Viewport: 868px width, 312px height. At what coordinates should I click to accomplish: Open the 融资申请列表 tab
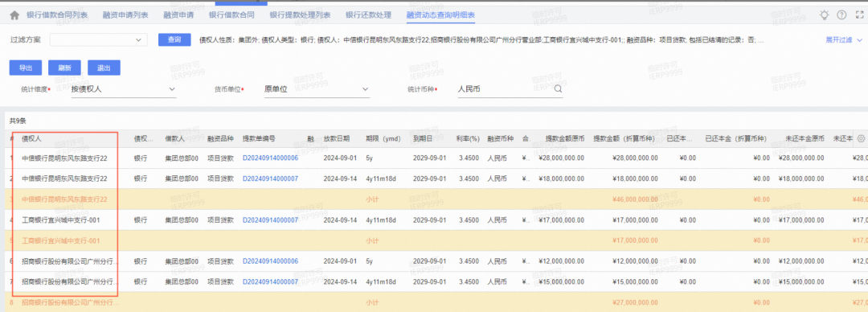(x=125, y=15)
